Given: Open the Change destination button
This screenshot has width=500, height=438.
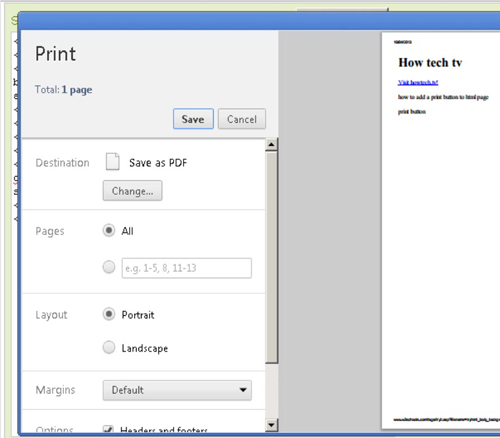Looking at the screenshot, I should pyautogui.click(x=132, y=191).
